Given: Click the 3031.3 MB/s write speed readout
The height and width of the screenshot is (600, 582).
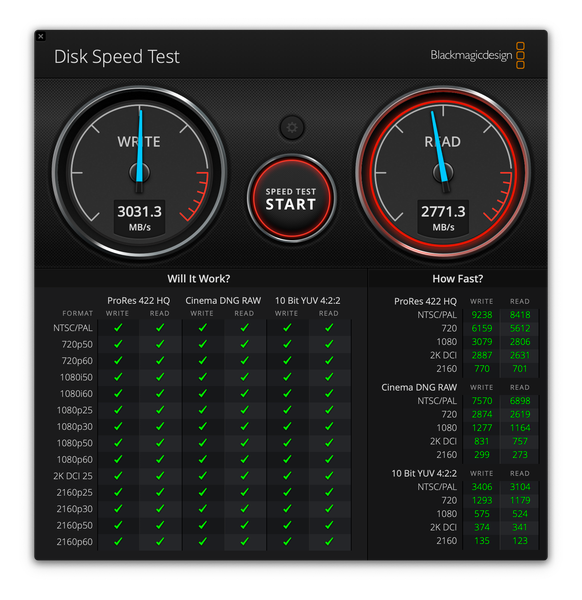Looking at the screenshot, I should pyautogui.click(x=140, y=217).
